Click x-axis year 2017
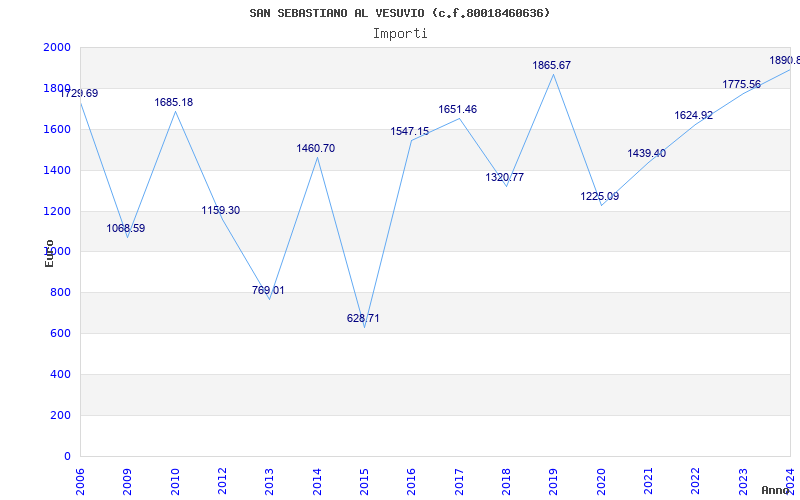 (459, 481)
